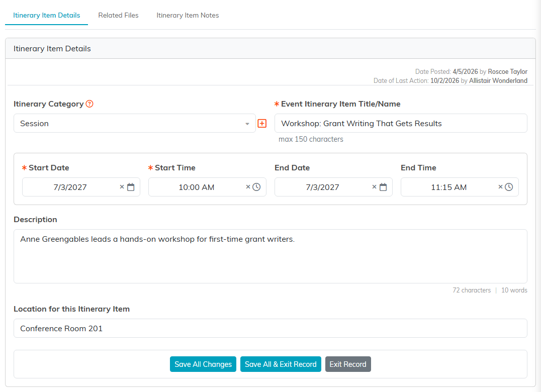Open the End Date calendar picker
This screenshot has width=541, height=392.
click(383, 187)
